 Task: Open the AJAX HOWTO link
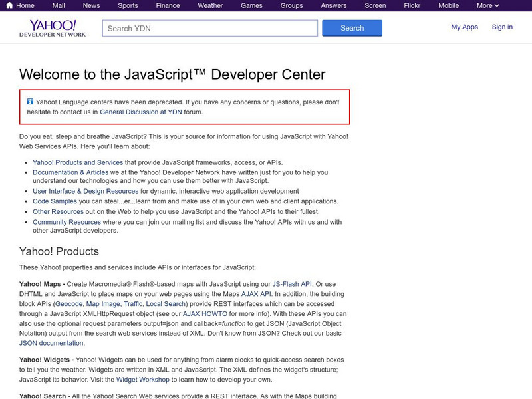[x=205, y=313]
